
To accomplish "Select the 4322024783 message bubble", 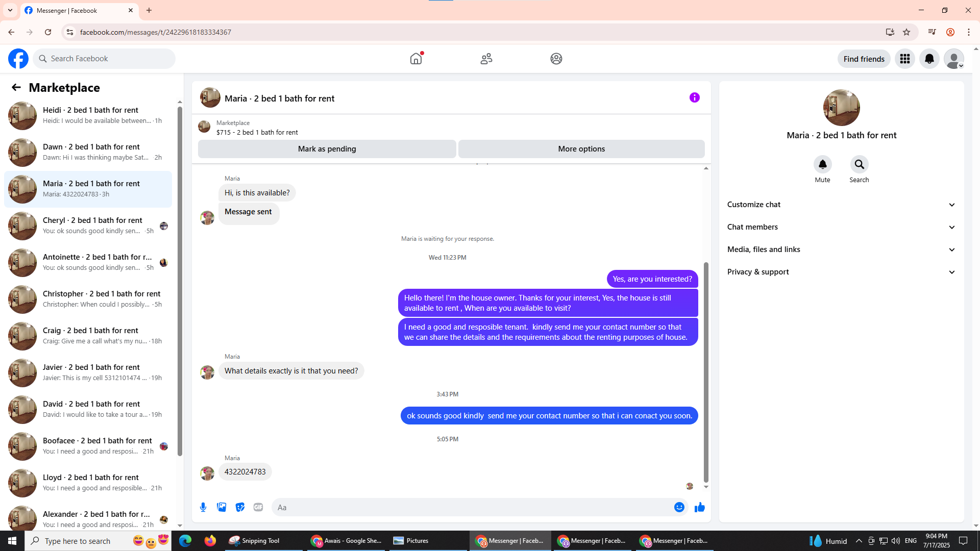I will point(245,472).
